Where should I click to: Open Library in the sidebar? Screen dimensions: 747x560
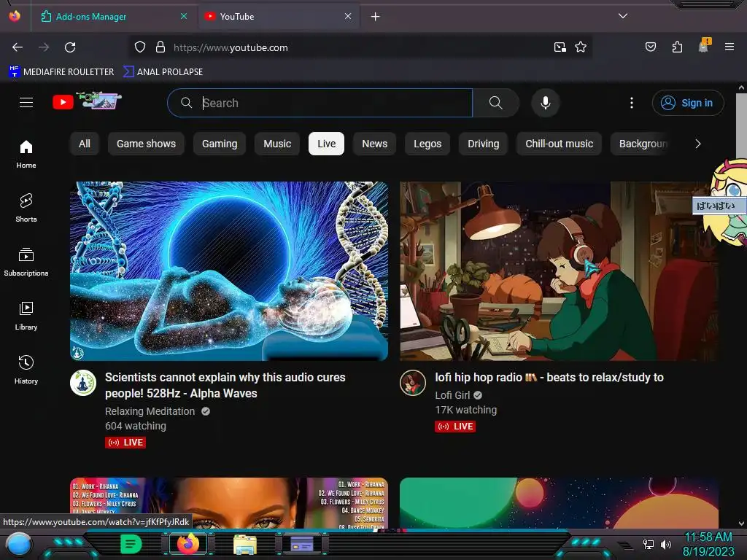pos(26,316)
